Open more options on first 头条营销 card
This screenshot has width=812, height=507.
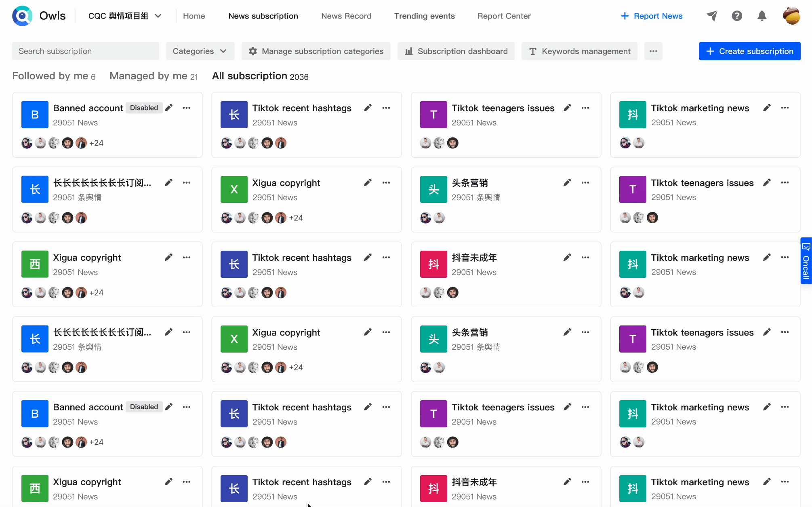[x=585, y=182]
